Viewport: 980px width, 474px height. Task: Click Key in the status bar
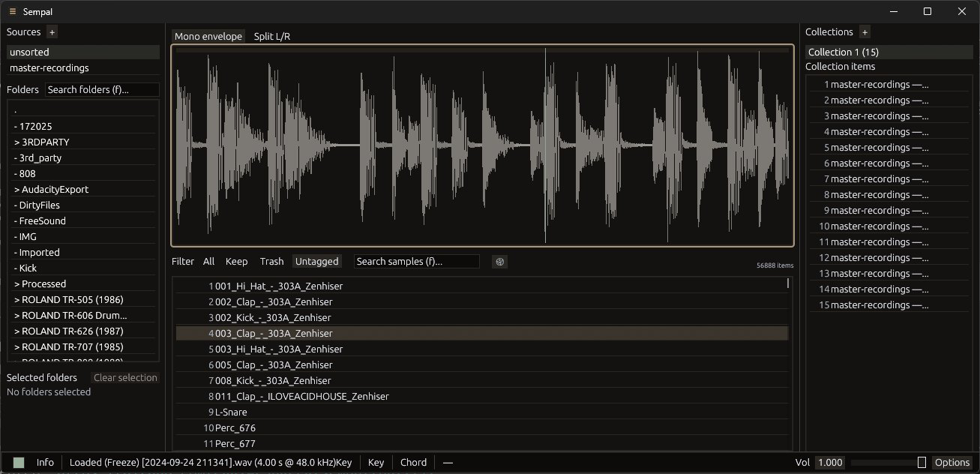[x=376, y=462]
